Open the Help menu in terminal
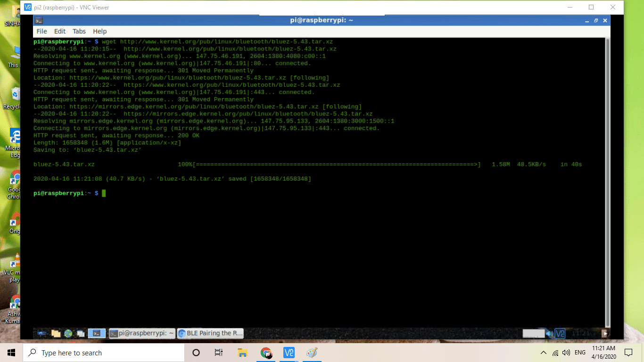The width and height of the screenshot is (644, 362). click(99, 31)
